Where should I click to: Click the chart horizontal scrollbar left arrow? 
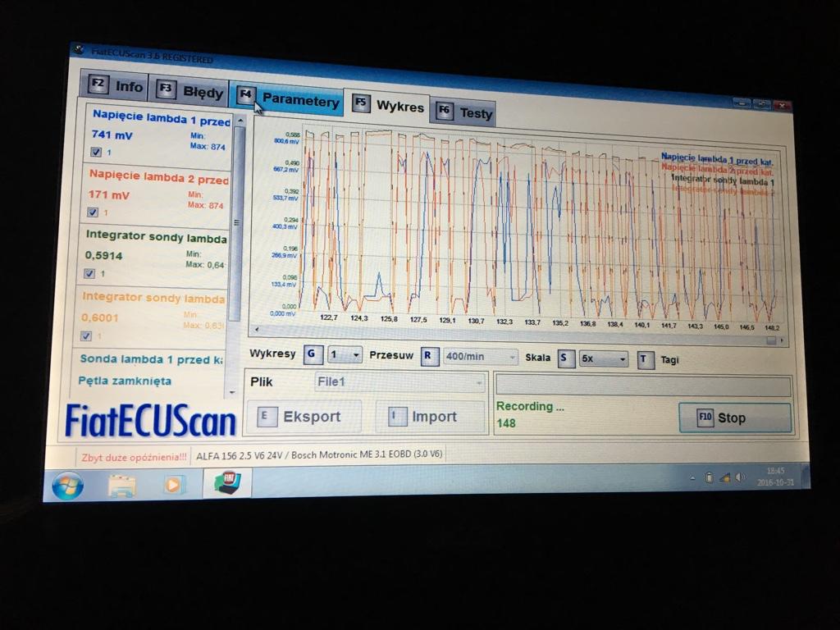[257, 329]
